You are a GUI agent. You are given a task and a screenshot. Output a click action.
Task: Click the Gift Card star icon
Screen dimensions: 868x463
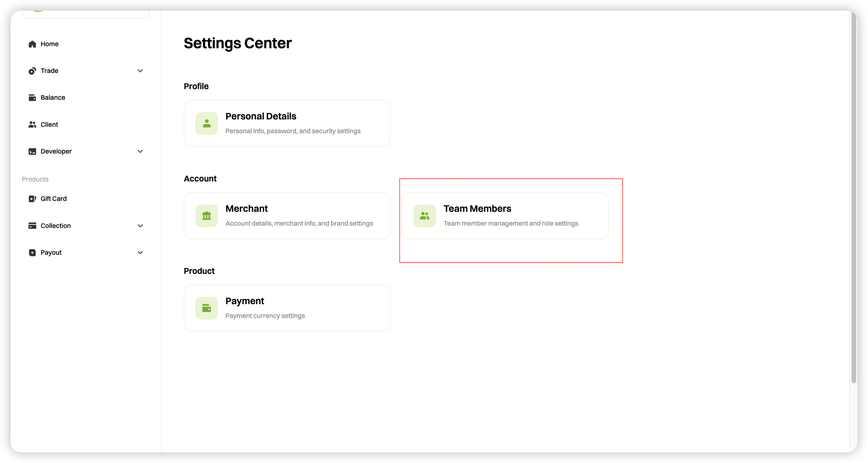pyautogui.click(x=32, y=199)
